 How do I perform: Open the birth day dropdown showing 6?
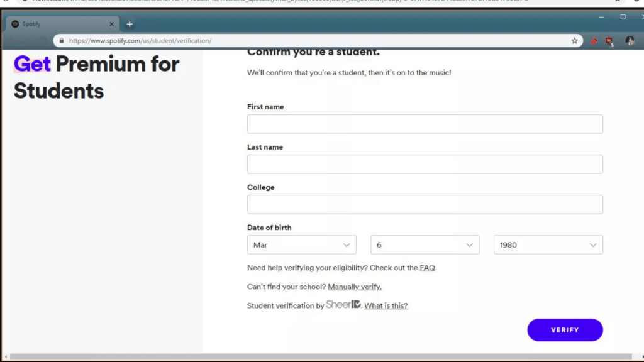pos(425,245)
